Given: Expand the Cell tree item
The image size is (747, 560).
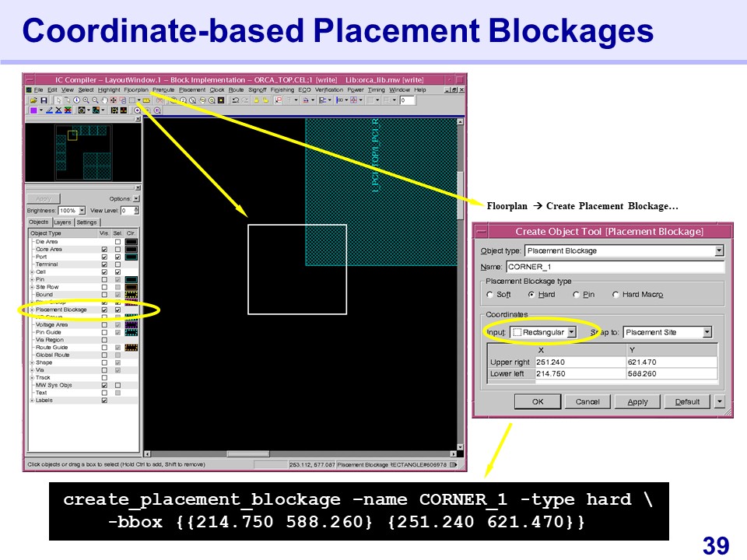Looking at the screenshot, I should (x=32, y=272).
